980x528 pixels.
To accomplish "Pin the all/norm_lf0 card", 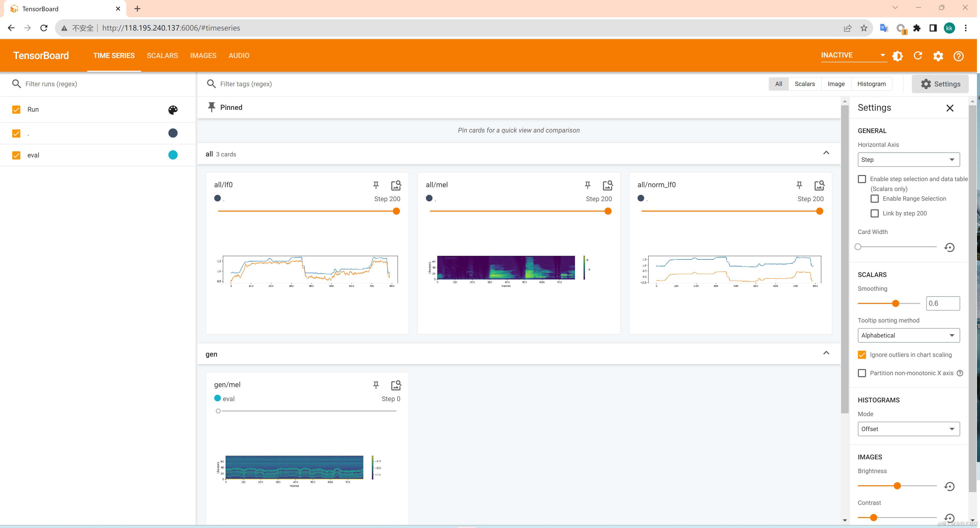I will click(799, 185).
